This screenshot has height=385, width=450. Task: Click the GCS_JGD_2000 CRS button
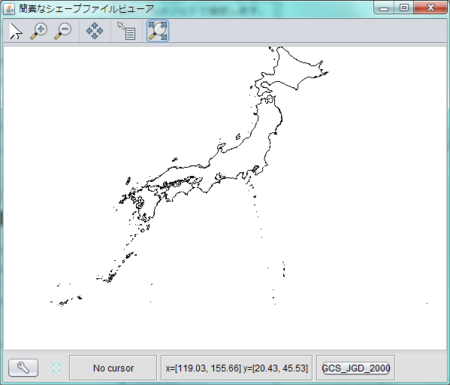point(356,368)
